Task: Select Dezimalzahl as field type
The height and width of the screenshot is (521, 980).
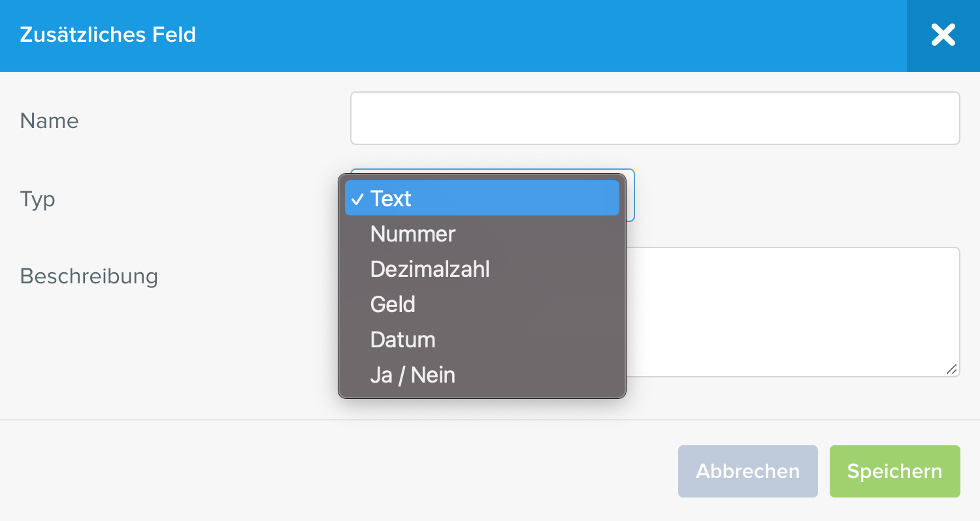Action: [482, 269]
